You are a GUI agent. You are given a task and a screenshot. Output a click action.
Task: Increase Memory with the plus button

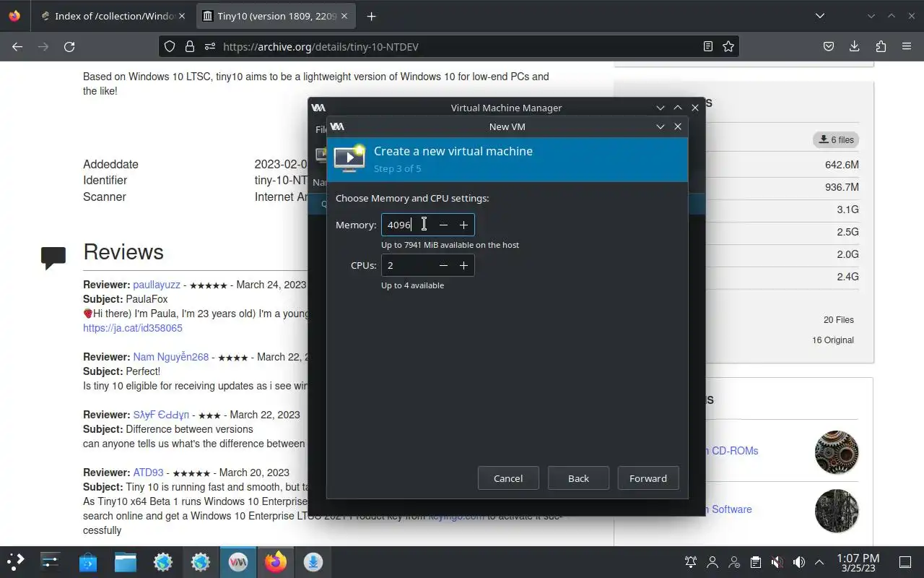click(x=464, y=225)
